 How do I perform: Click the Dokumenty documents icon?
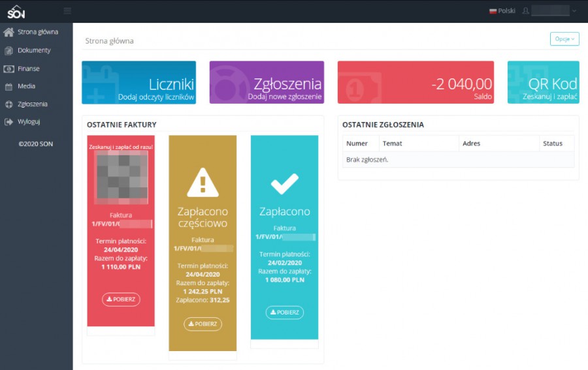tap(8, 50)
